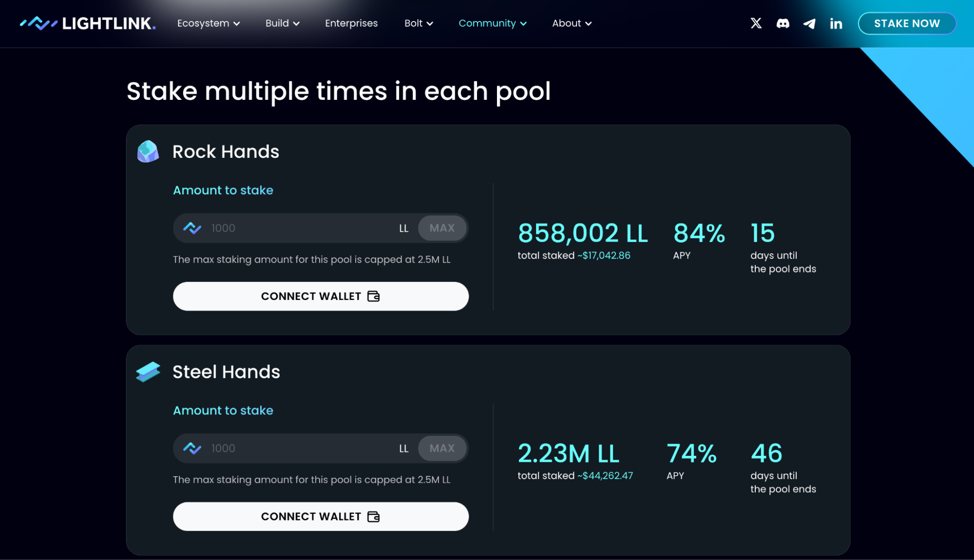The width and height of the screenshot is (974, 560).
Task: Go to the Enterprises page
Action: click(351, 23)
